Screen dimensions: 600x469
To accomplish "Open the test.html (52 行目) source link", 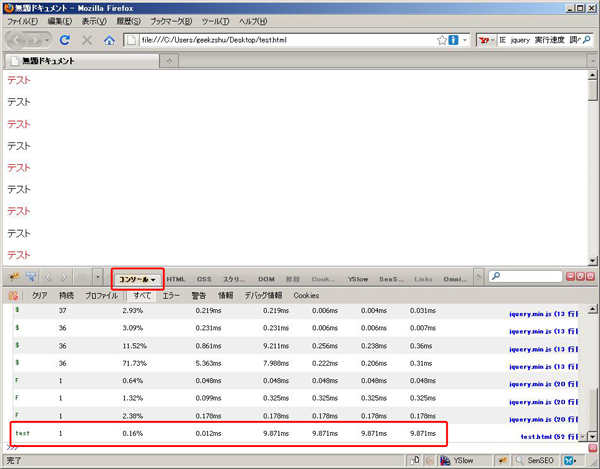I will (x=549, y=436).
